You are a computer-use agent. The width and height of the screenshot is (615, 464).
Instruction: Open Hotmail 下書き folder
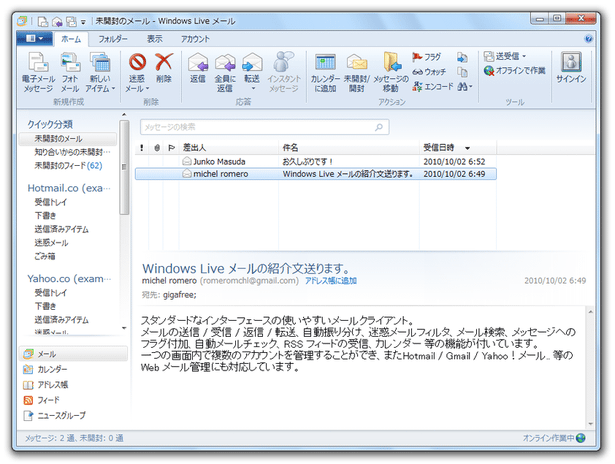pyautogui.click(x=45, y=216)
